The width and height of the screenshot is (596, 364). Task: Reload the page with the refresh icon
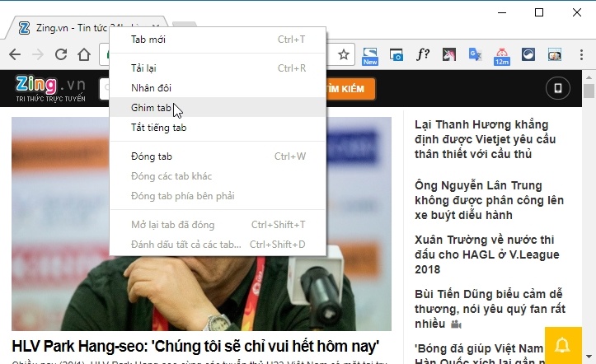pyautogui.click(x=61, y=54)
